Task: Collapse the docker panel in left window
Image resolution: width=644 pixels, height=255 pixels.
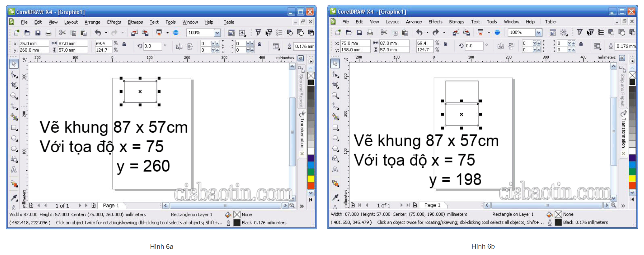Action: tap(301, 58)
